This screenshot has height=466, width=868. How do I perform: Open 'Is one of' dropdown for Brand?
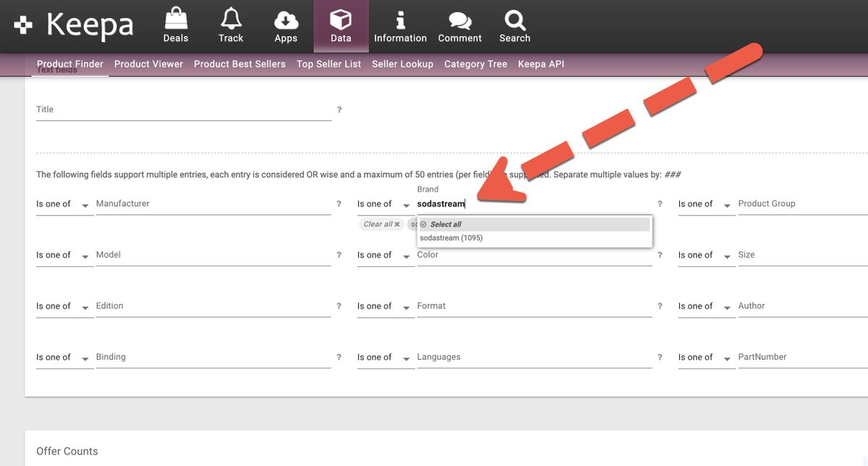[x=386, y=205]
